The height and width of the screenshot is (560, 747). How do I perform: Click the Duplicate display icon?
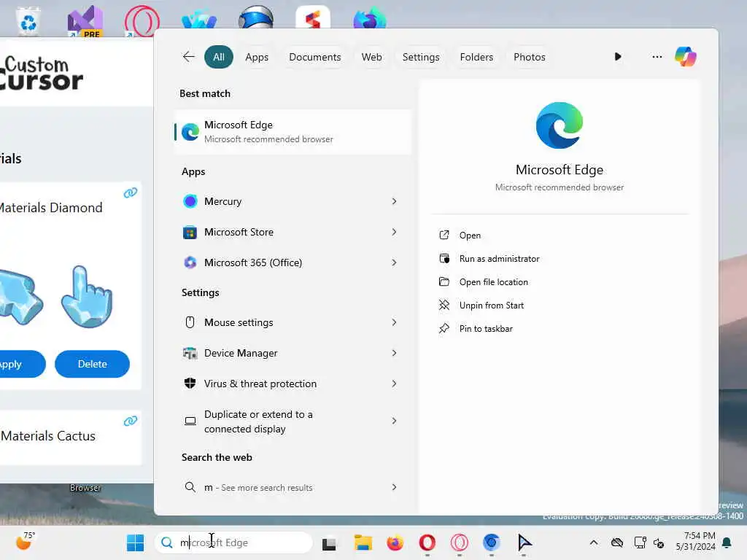pyautogui.click(x=190, y=421)
